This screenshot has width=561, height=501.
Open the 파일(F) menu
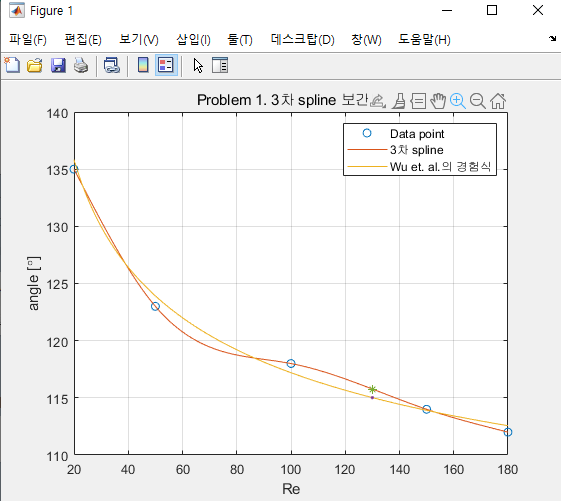pyautogui.click(x=28, y=39)
